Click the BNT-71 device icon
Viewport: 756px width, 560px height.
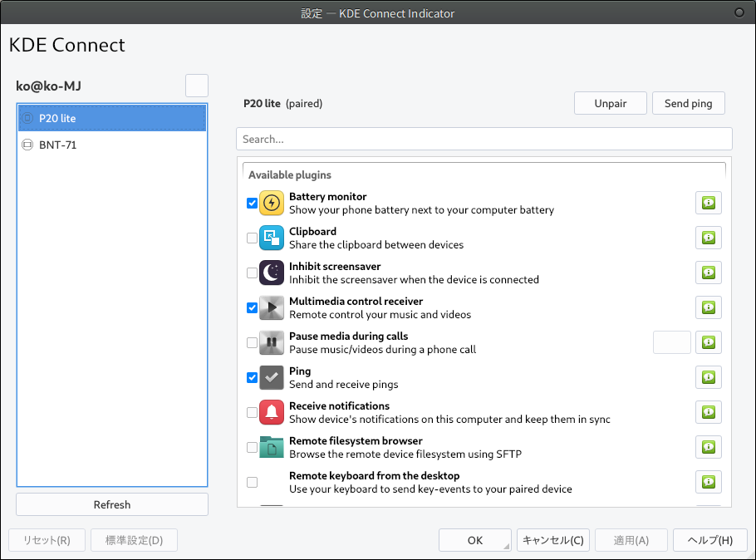click(x=28, y=145)
